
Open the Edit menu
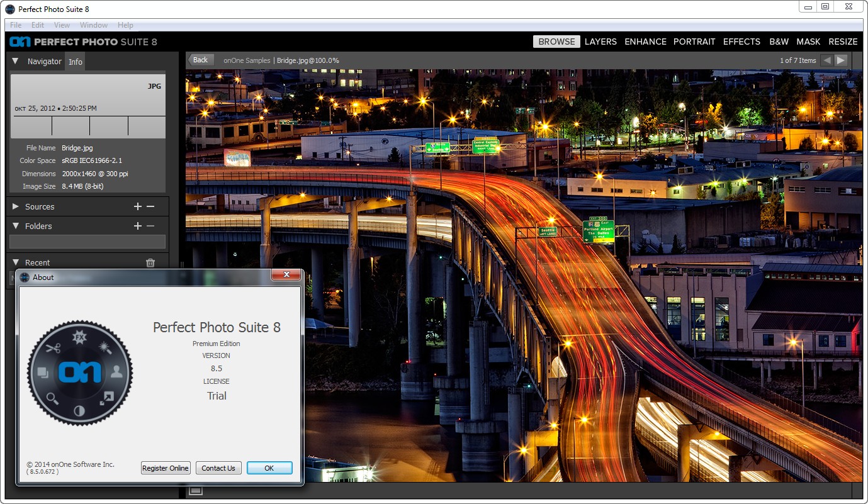[38, 25]
